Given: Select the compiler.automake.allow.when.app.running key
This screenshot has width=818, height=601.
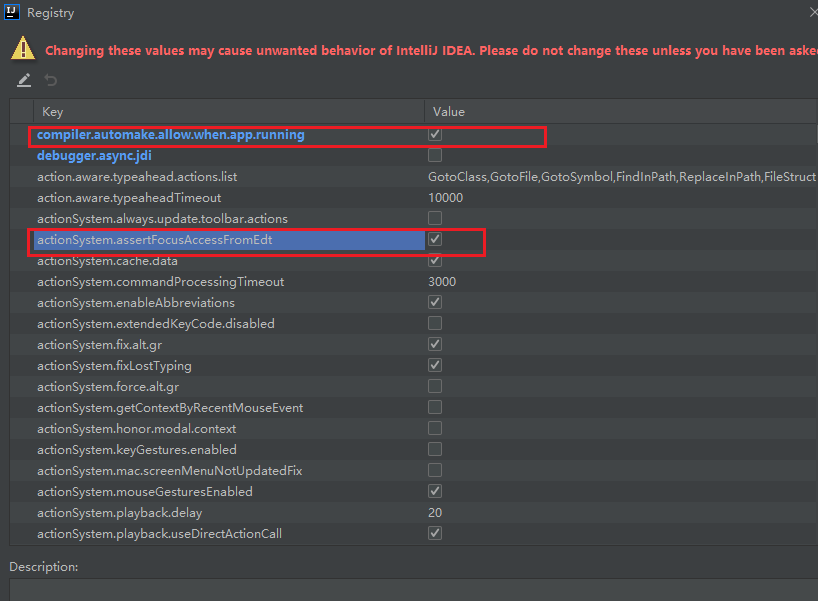Looking at the screenshot, I should pyautogui.click(x=171, y=135).
